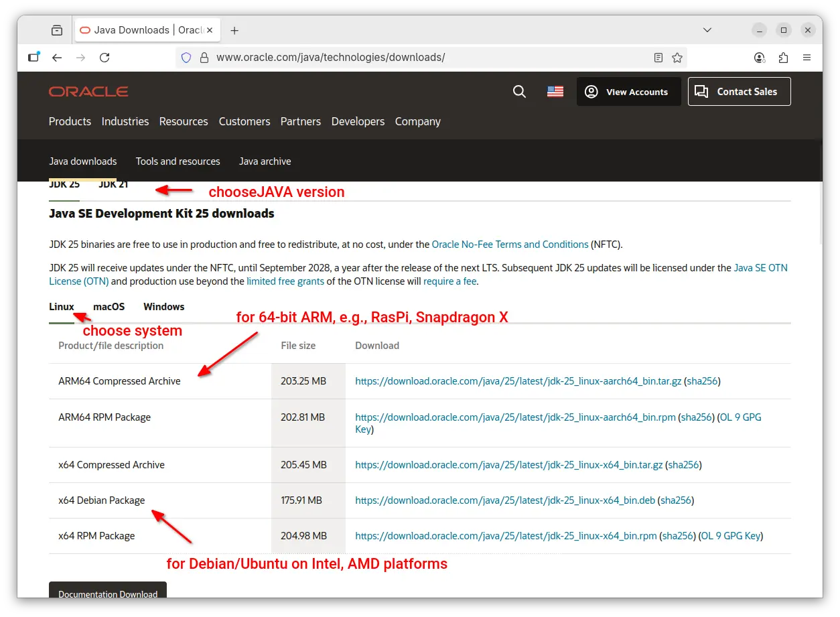Image resolution: width=840 pixels, height=617 pixels.
Task: Open a new browser tab
Action: click(234, 30)
